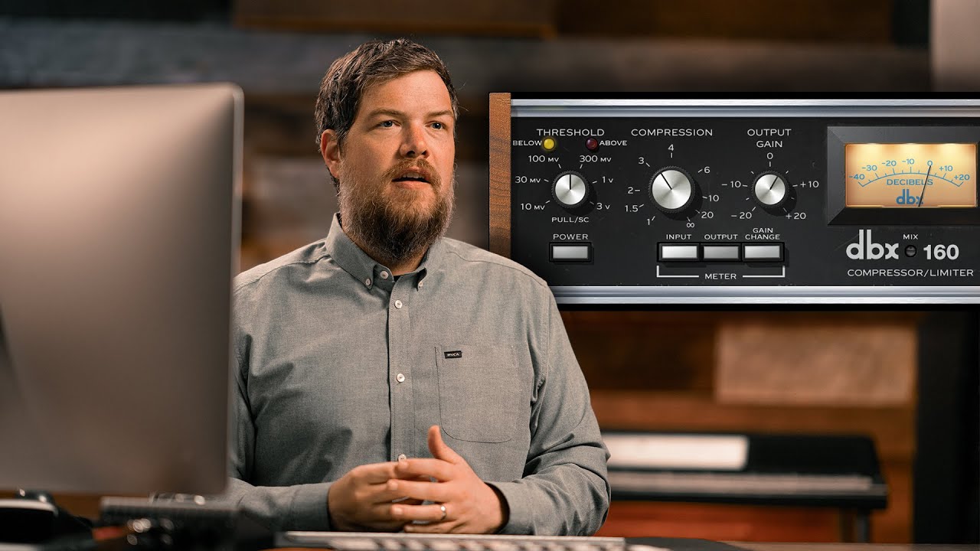
Task: Select the Input meter button
Action: click(x=679, y=252)
